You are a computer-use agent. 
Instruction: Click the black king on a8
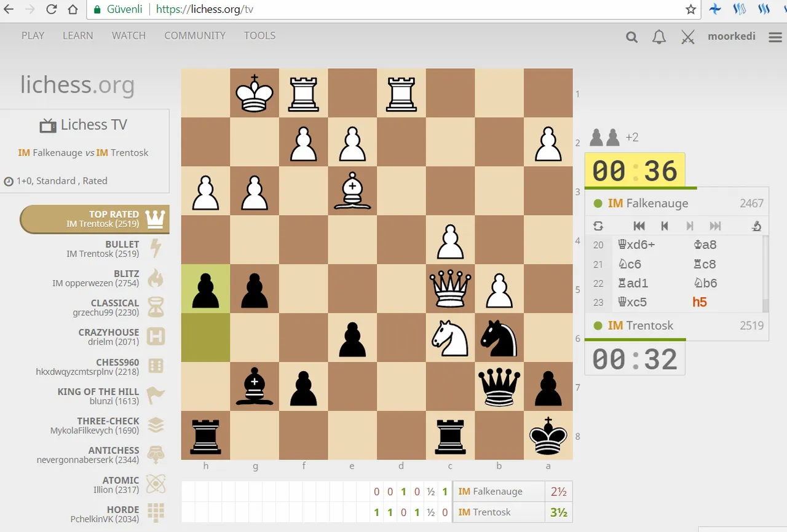point(548,435)
